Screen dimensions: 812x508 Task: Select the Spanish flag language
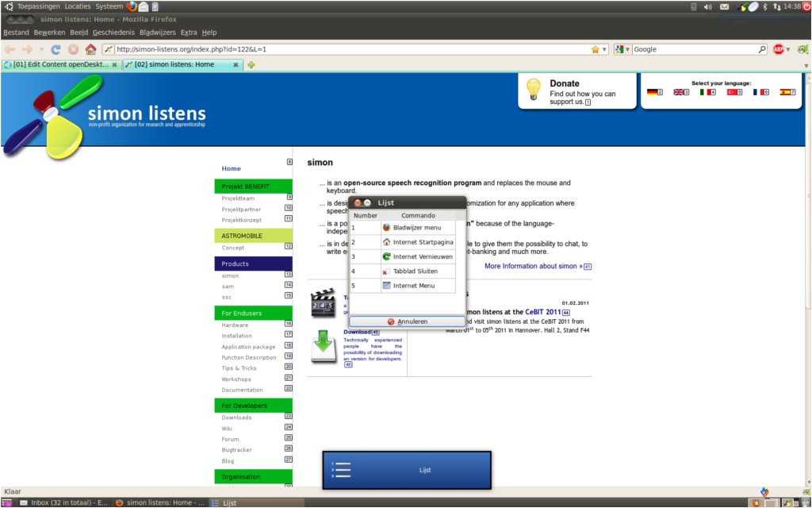785,92
